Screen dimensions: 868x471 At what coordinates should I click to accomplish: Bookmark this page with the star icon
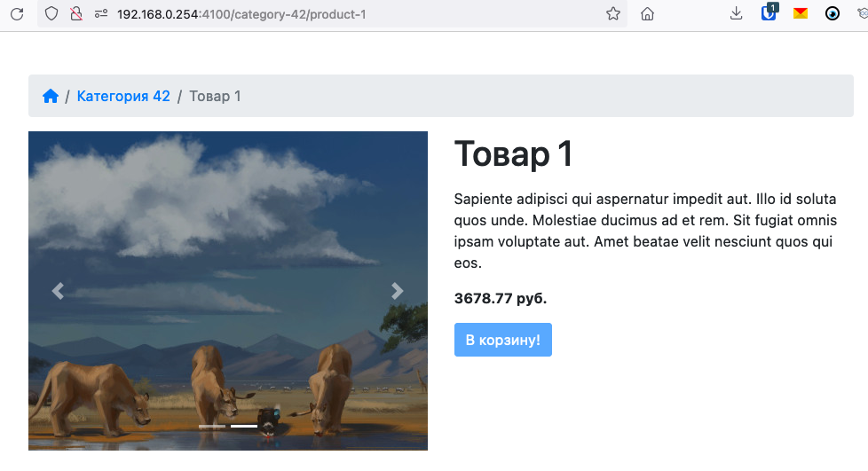tap(612, 14)
